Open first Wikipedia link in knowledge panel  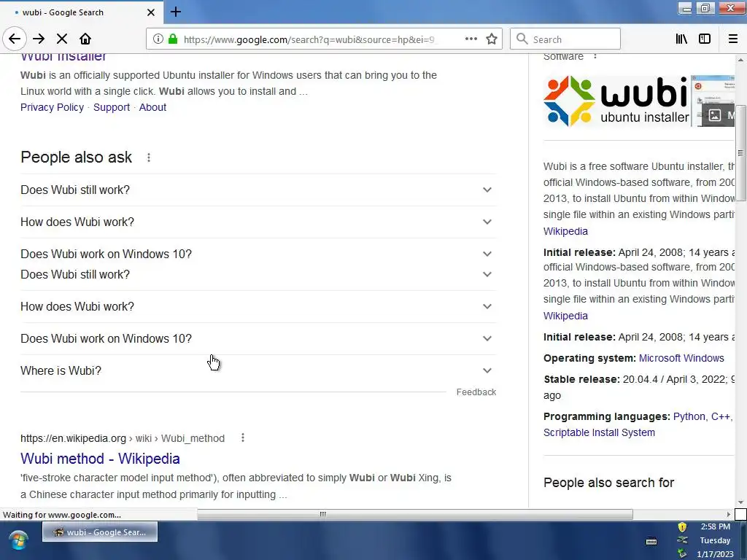(x=565, y=231)
